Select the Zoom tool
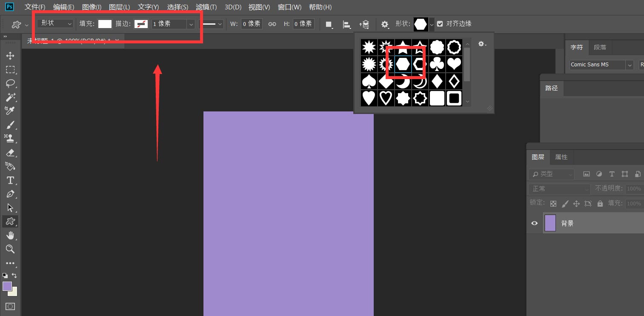 [x=10, y=249]
